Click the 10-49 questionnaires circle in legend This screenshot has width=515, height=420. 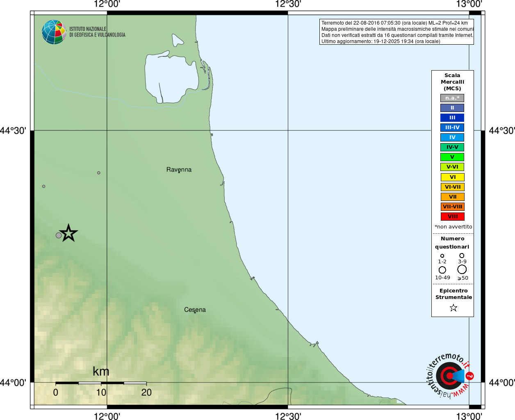(442, 270)
